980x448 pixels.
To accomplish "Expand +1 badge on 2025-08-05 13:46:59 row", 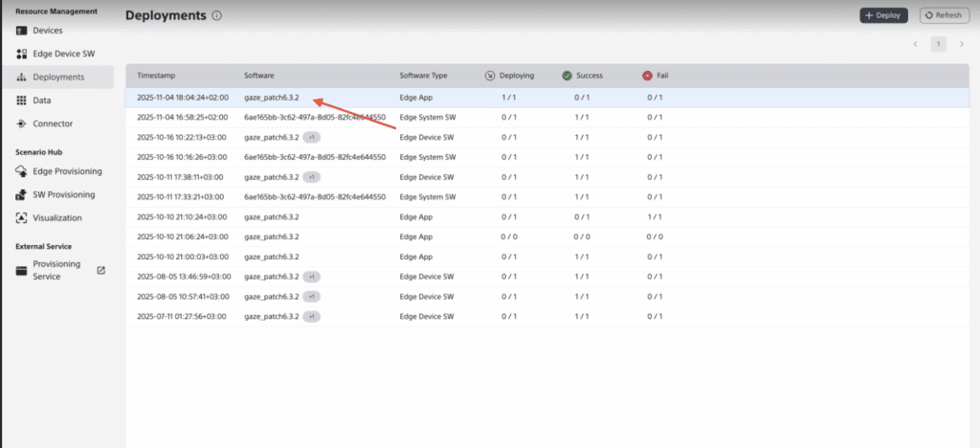I will [312, 277].
